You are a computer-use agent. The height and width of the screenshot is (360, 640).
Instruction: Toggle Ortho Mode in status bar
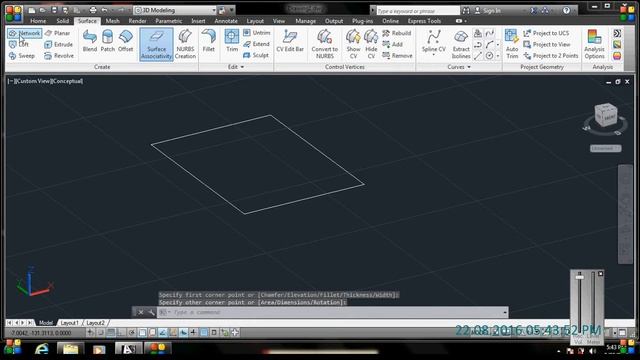coord(121,332)
